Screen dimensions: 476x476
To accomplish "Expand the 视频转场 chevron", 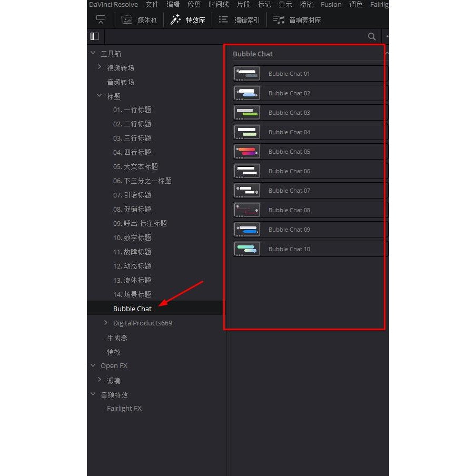I will tap(100, 67).
